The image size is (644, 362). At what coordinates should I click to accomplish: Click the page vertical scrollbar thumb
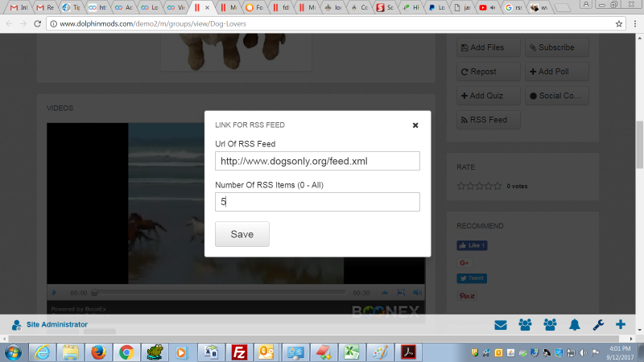(639, 145)
